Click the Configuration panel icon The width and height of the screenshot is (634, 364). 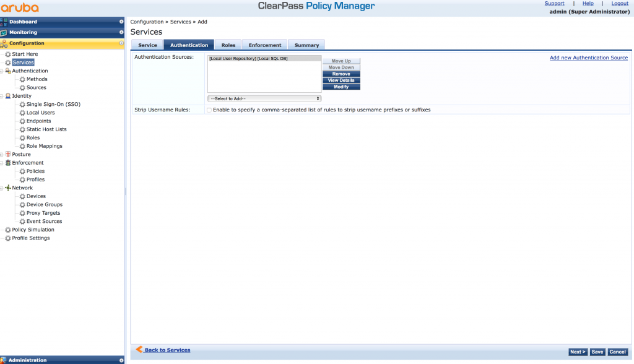[x=4, y=43]
